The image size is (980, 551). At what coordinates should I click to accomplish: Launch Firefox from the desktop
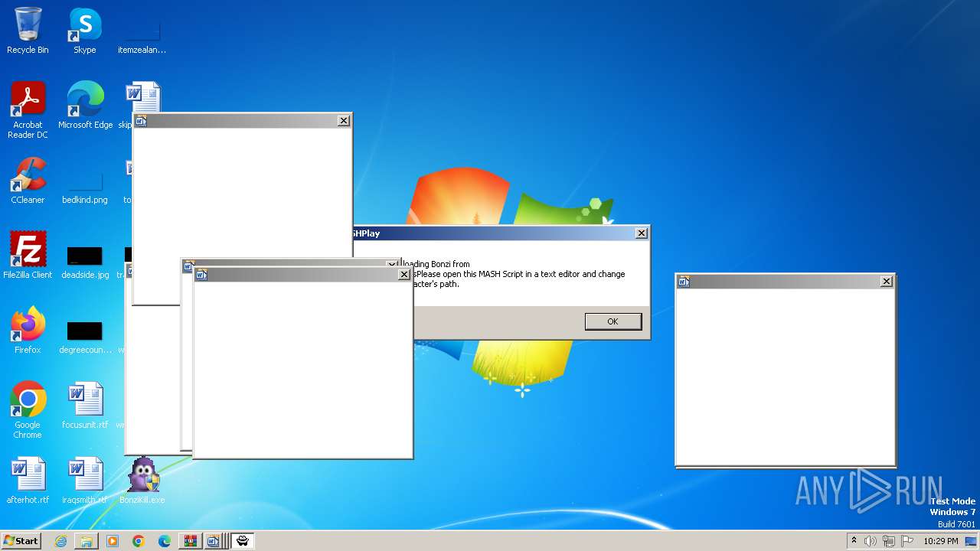28,330
